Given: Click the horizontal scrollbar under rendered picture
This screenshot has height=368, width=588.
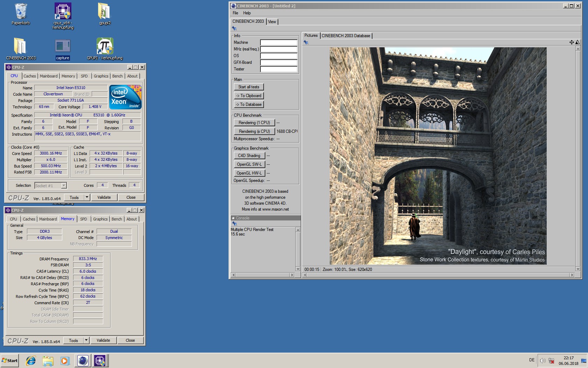Looking at the screenshot, I should [x=438, y=275].
